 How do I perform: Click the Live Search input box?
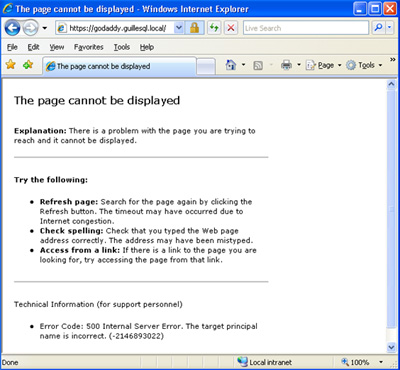[306, 28]
